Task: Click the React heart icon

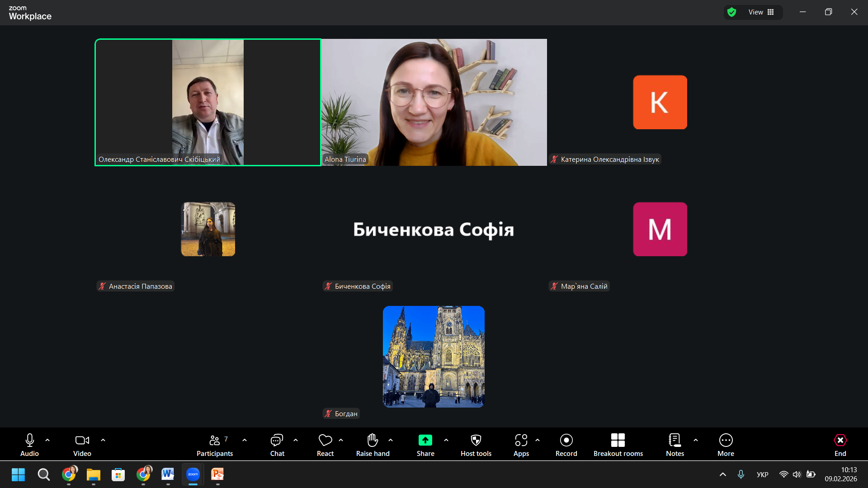Action: click(x=325, y=440)
